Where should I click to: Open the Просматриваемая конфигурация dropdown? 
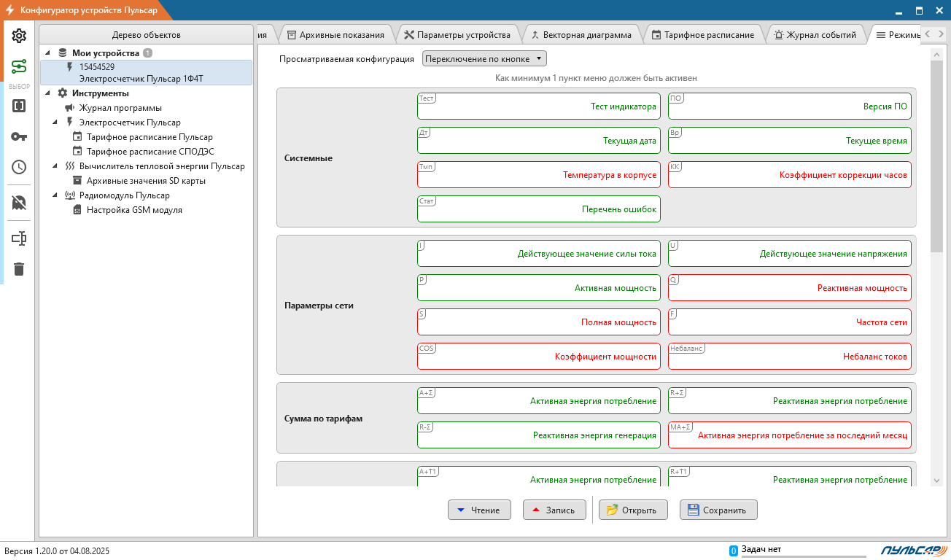click(484, 58)
